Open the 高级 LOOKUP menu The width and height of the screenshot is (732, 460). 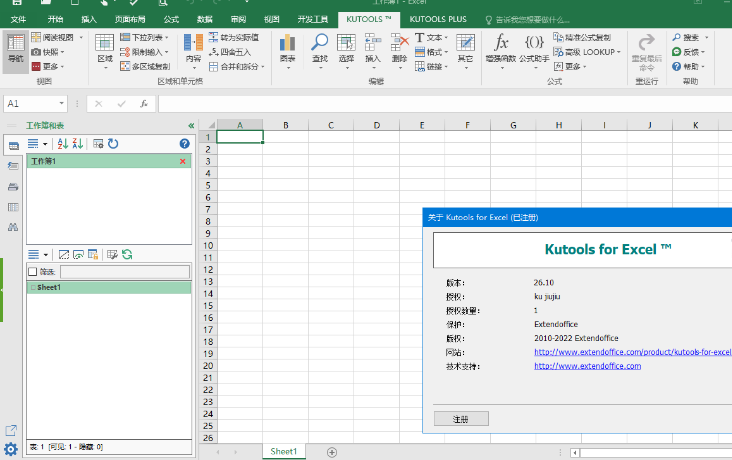[x=587, y=52]
